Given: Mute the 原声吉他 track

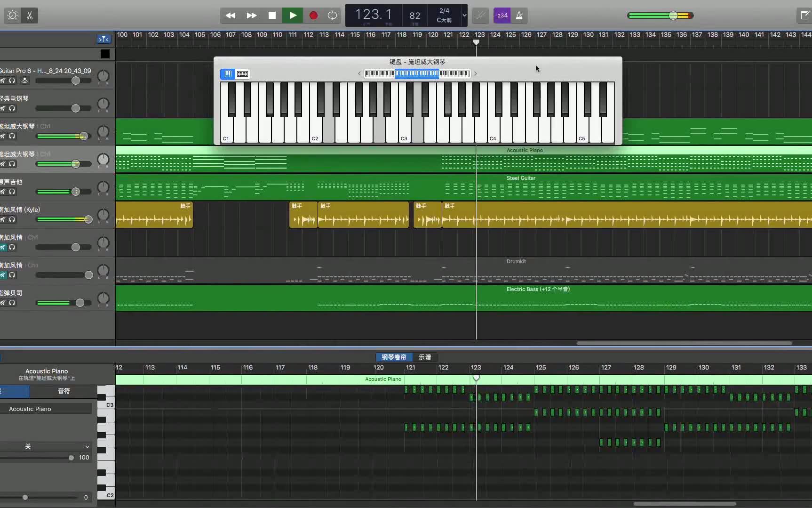Looking at the screenshot, I should click(x=3, y=192).
